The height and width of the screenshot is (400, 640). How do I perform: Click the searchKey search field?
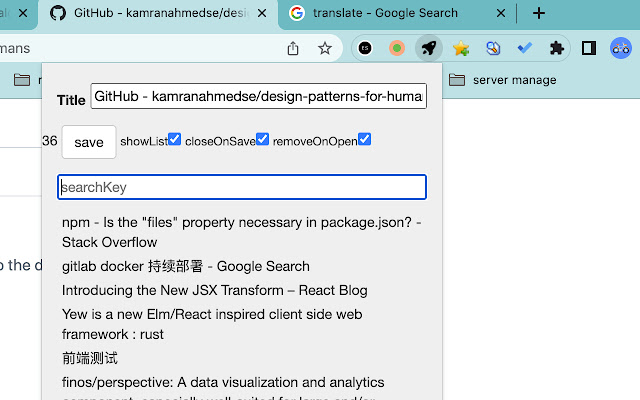coord(242,187)
